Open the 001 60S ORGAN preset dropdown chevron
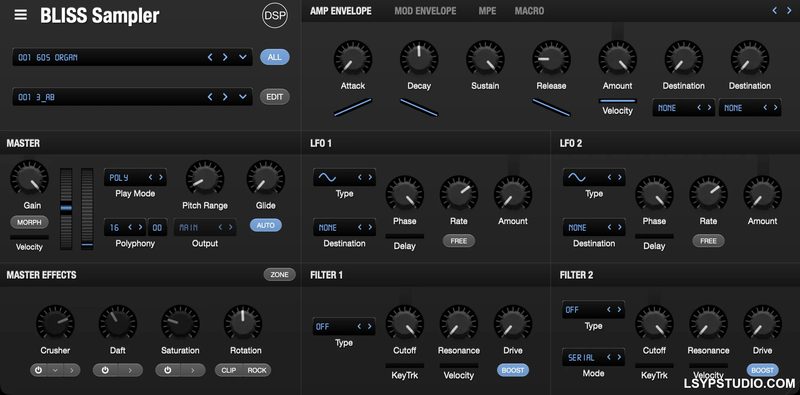 pos(242,57)
